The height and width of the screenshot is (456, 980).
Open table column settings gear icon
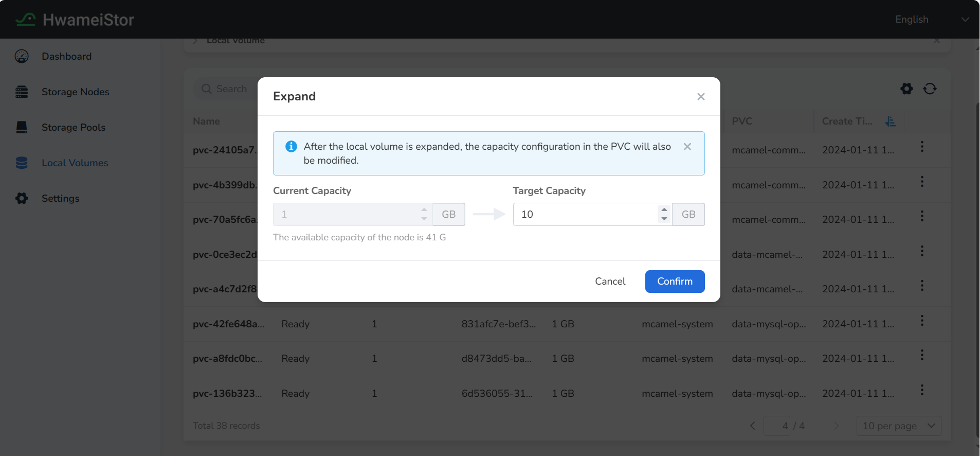[906, 89]
